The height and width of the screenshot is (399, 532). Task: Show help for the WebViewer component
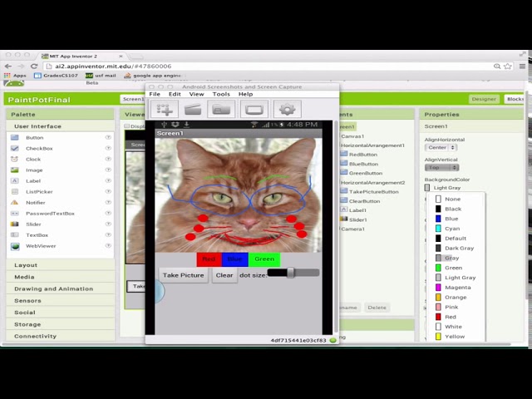pyautogui.click(x=108, y=246)
